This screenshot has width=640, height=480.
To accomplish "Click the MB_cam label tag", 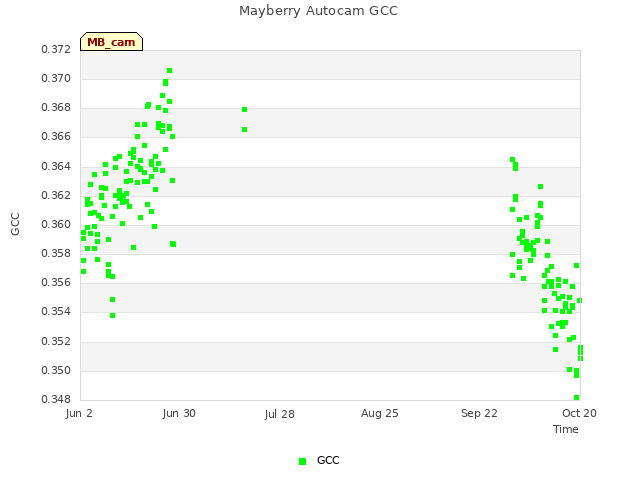I will pos(111,42).
